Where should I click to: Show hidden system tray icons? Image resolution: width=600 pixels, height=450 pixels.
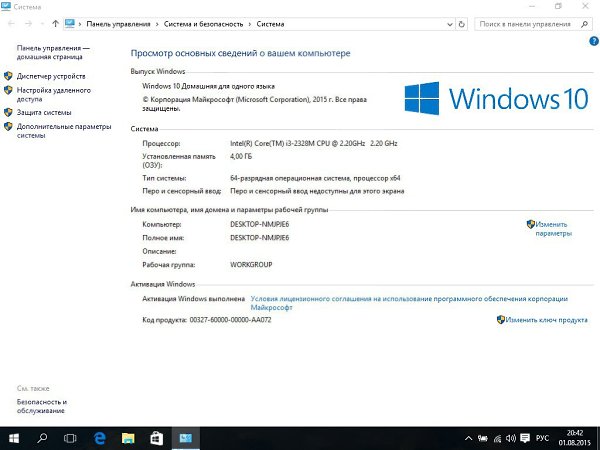click(468, 439)
